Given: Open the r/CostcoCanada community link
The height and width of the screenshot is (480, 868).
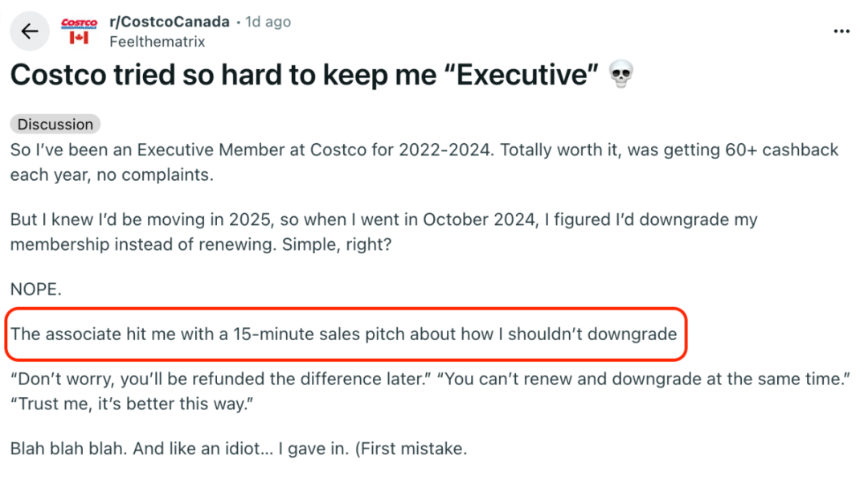Looking at the screenshot, I should 169,22.
